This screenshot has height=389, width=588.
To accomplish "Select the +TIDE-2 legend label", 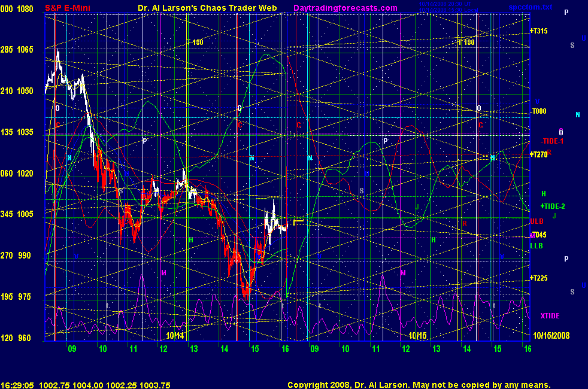I will 552,206.
